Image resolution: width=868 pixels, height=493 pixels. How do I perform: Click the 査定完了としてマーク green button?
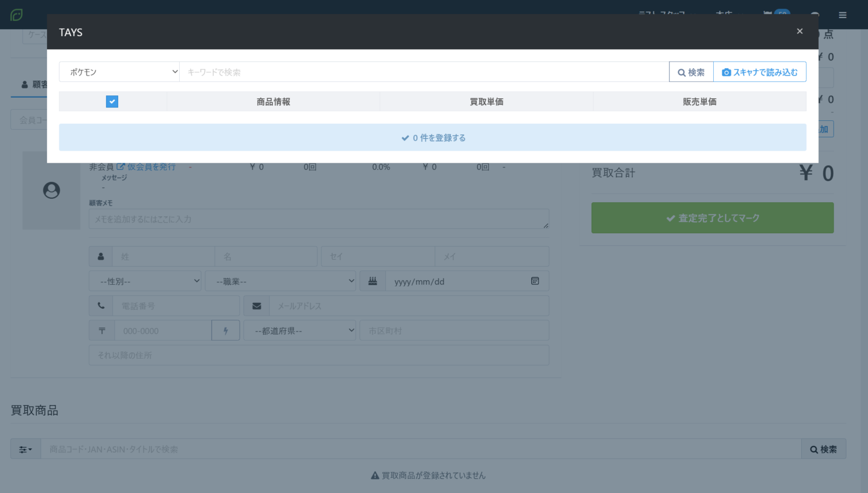point(712,217)
